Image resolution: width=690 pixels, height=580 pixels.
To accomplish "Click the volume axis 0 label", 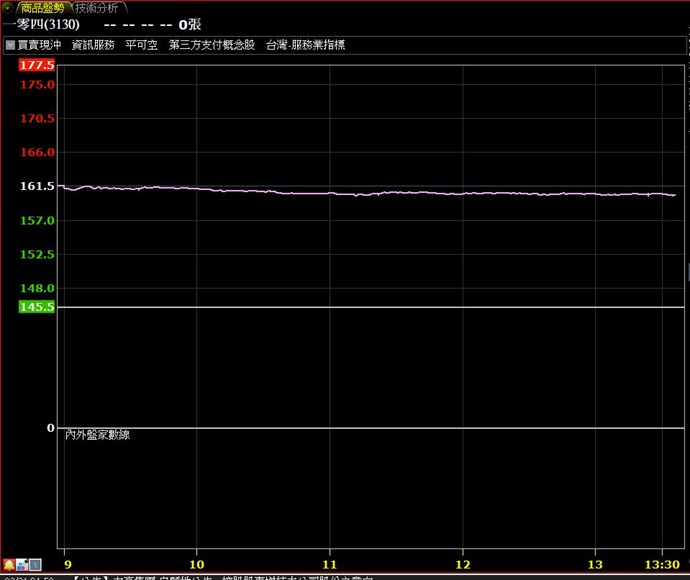I will [51, 428].
